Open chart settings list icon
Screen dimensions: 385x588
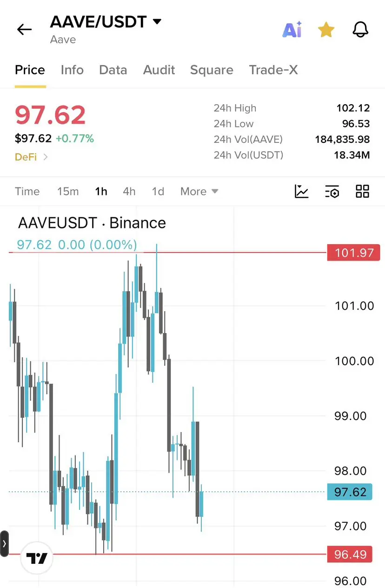tap(332, 191)
